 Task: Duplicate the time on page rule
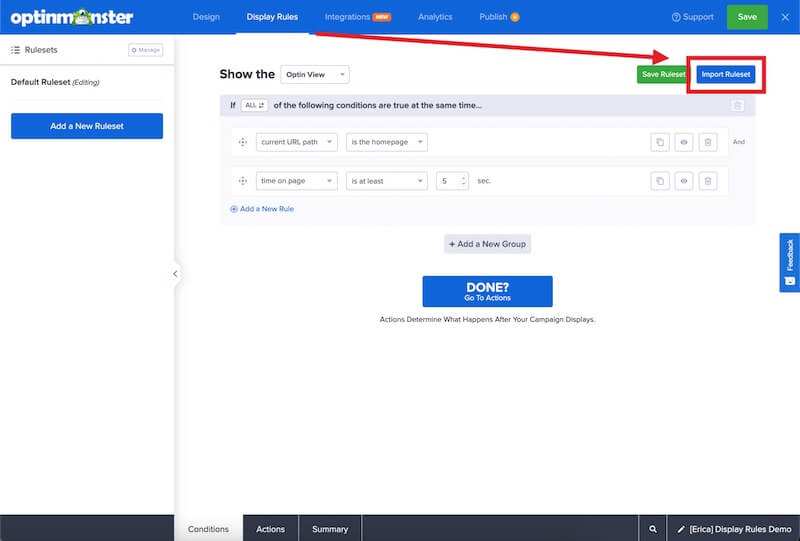660,181
